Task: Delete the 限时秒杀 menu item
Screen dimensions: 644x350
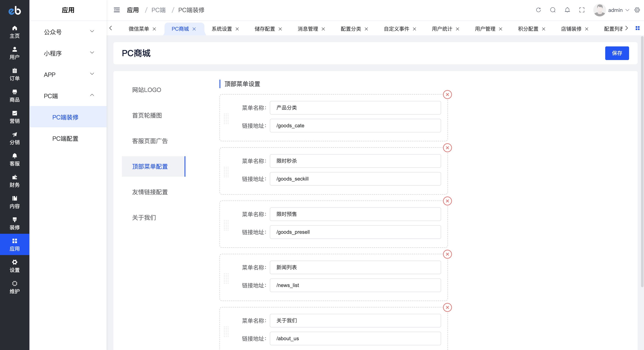Action: pos(447,148)
